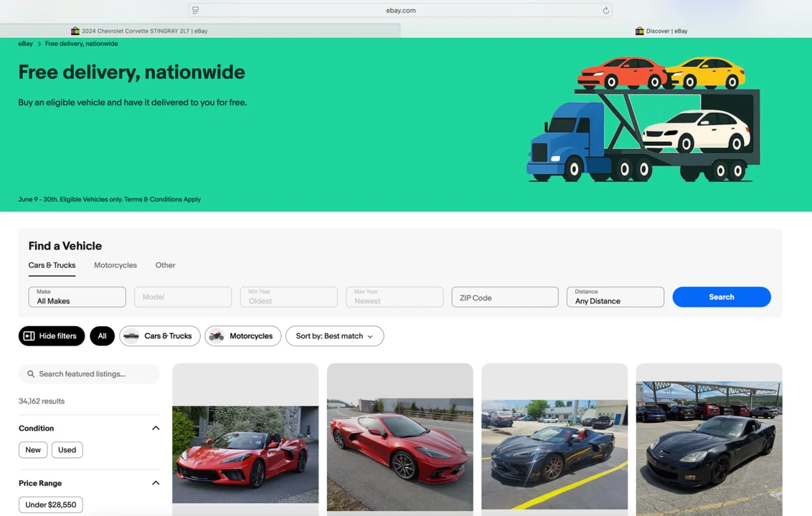Click the ebay.com address bar
This screenshot has height=516, width=812.
coord(400,10)
